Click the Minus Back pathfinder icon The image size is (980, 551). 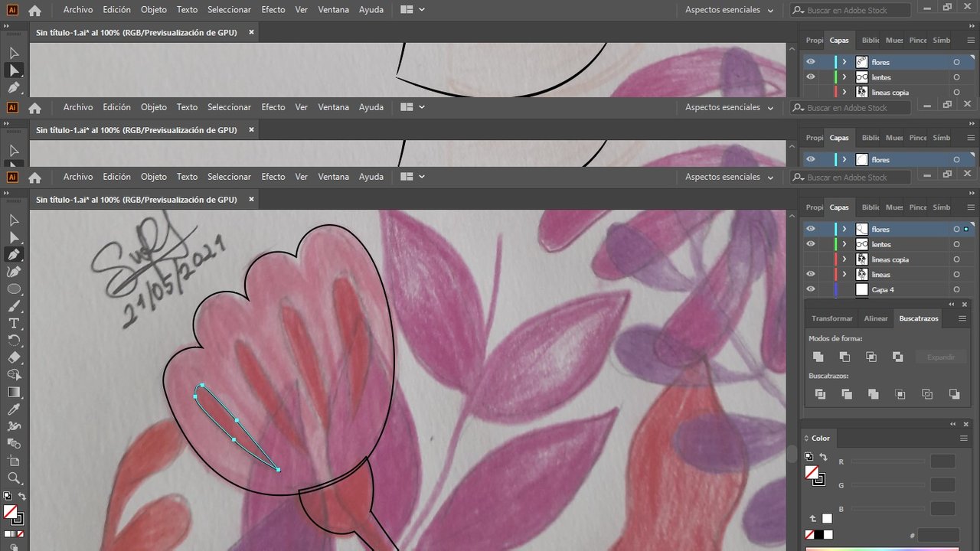point(954,394)
